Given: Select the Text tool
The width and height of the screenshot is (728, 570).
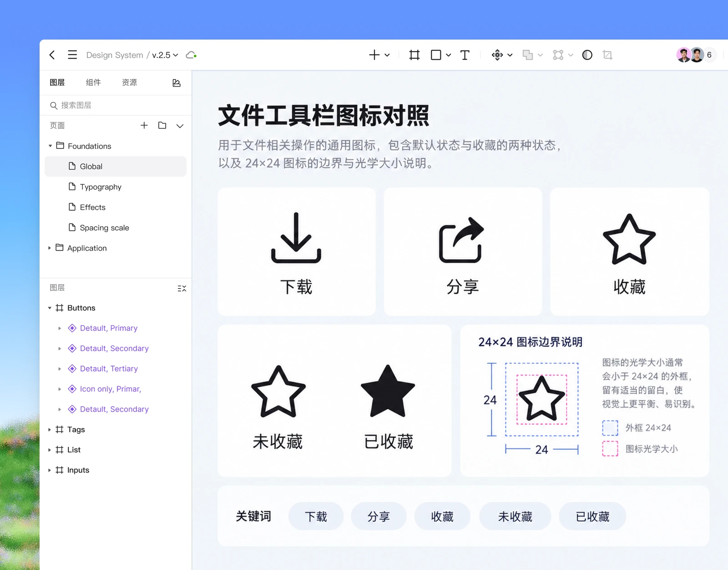Looking at the screenshot, I should pos(465,55).
